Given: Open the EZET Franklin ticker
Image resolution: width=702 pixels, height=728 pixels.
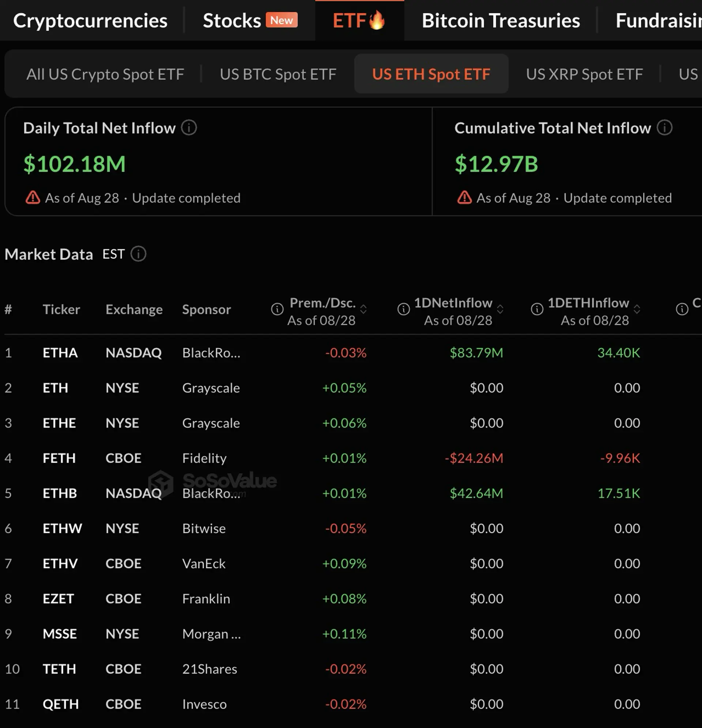Looking at the screenshot, I should pyautogui.click(x=58, y=598).
